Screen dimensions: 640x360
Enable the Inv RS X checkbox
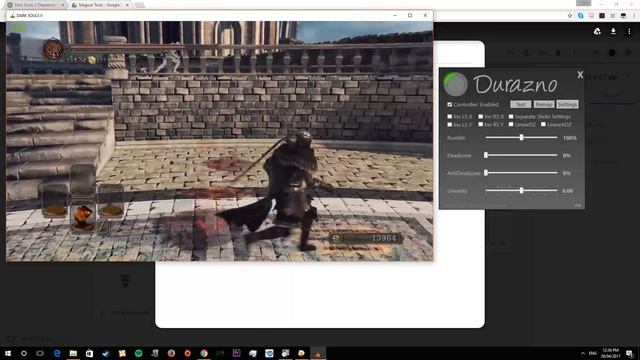click(x=481, y=117)
